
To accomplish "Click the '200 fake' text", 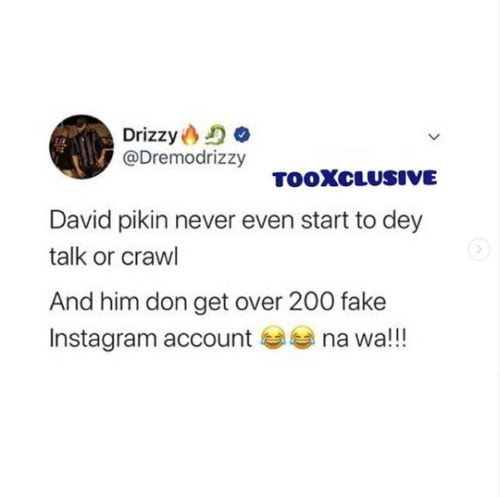I will pos(337,302).
